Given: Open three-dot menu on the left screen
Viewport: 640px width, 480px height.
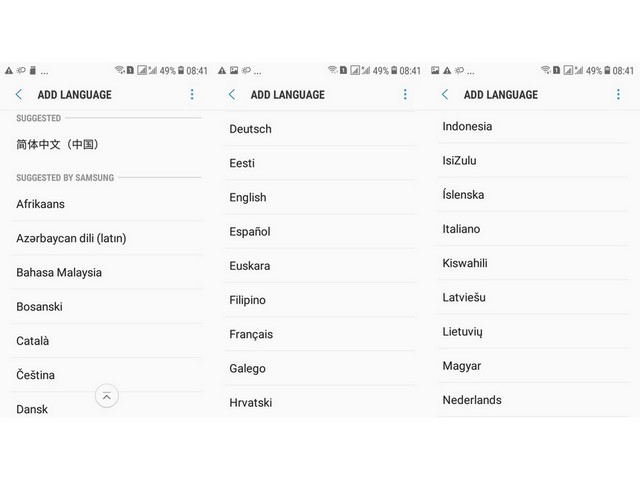Looking at the screenshot, I should pyautogui.click(x=192, y=95).
